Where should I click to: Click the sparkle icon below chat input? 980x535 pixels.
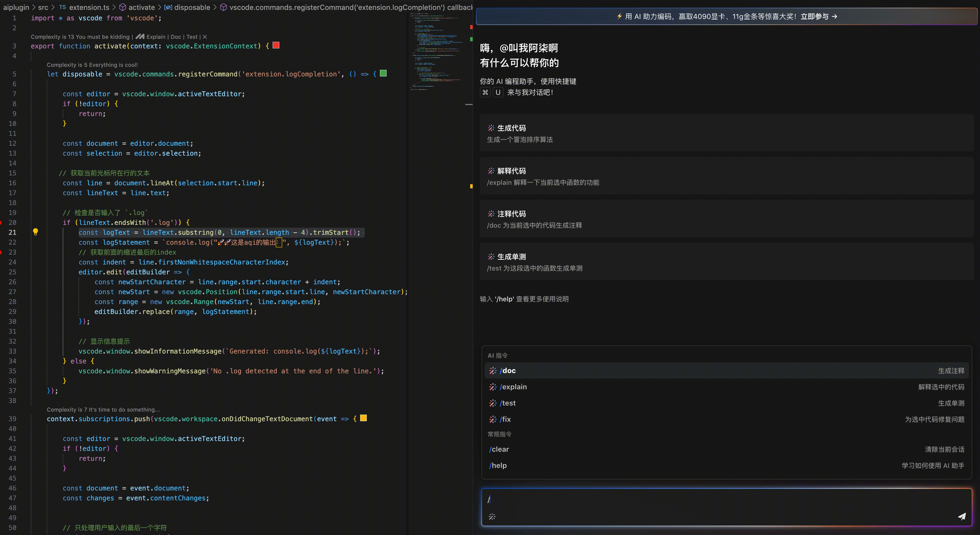tap(492, 516)
